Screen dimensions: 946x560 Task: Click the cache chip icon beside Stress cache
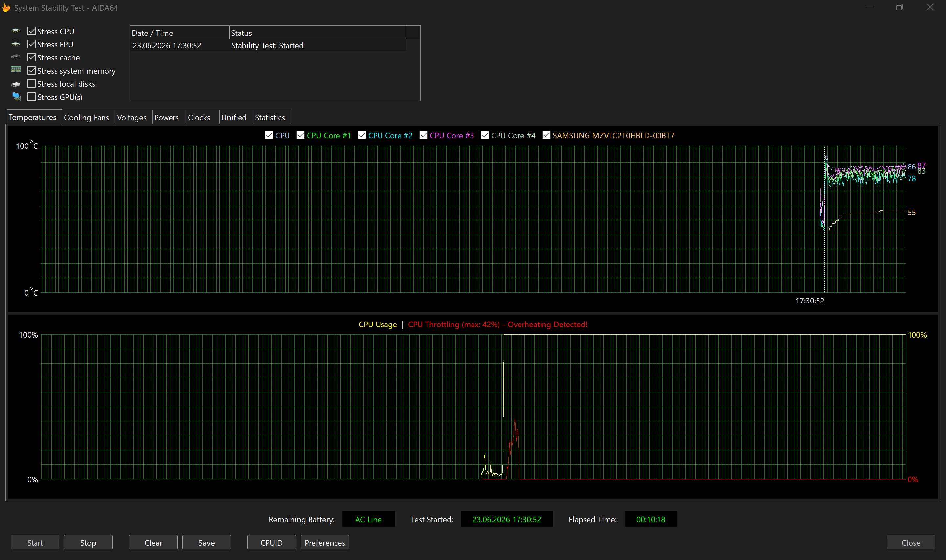(x=15, y=57)
